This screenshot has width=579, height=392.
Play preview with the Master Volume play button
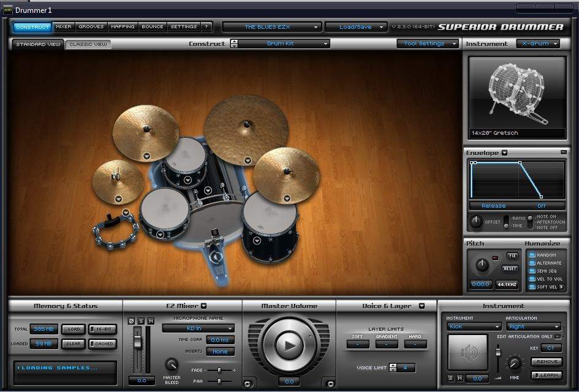[289, 345]
